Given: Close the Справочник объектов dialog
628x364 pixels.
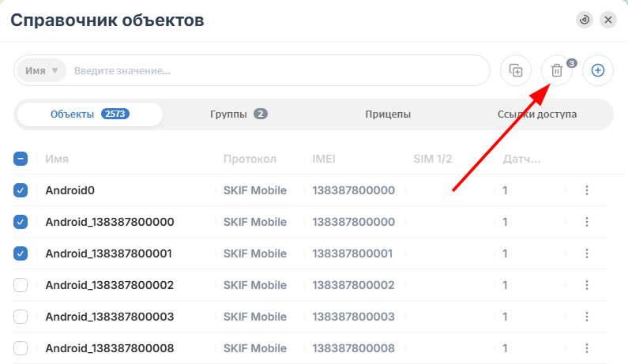Looking at the screenshot, I should [608, 20].
